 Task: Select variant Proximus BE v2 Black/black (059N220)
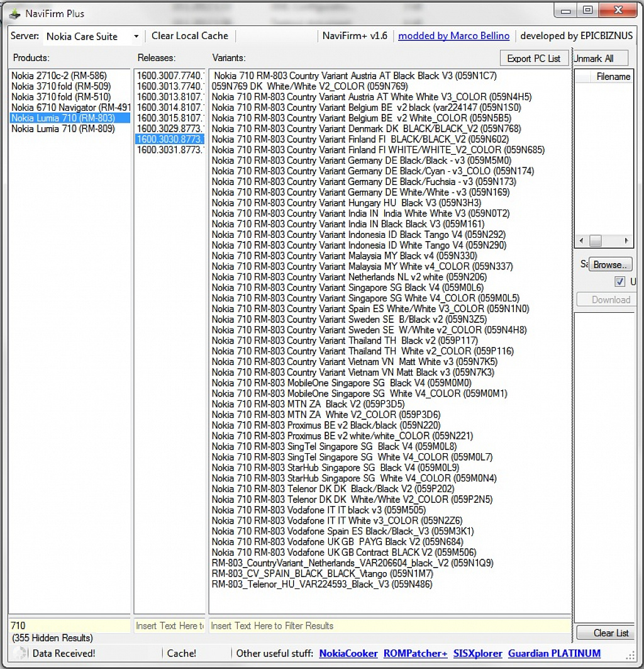point(326,425)
